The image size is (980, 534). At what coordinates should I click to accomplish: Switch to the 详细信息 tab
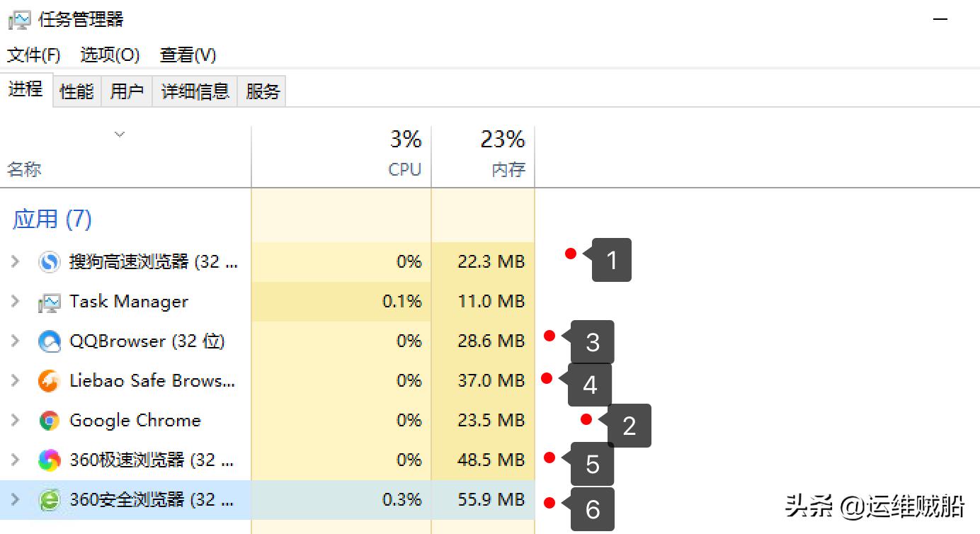pos(195,91)
